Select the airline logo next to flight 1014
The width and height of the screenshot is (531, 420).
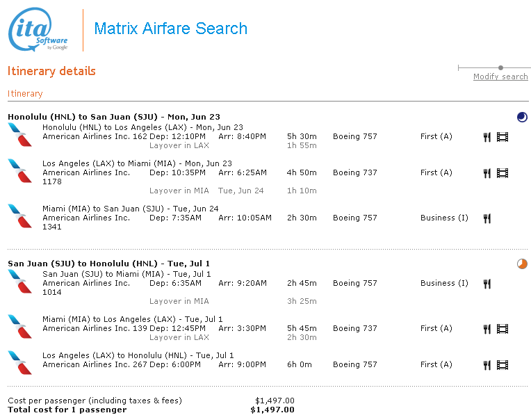tap(19, 280)
